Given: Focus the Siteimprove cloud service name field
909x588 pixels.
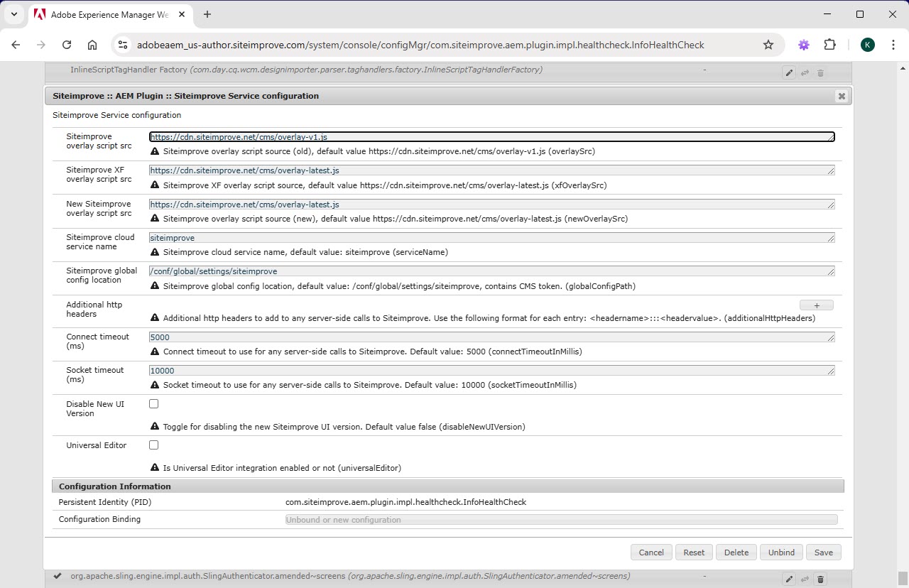Looking at the screenshot, I should click(x=491, y=238).
